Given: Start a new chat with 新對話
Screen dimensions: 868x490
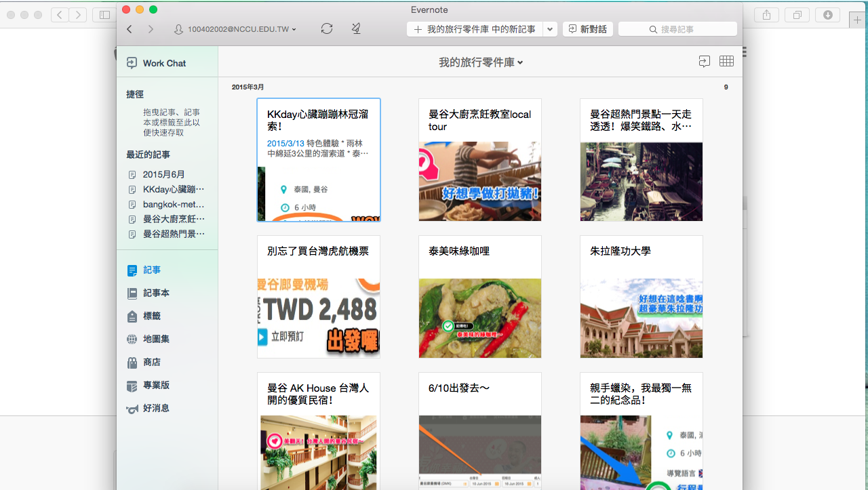Looking at the screenshot, I should click(x=588, y=29).
